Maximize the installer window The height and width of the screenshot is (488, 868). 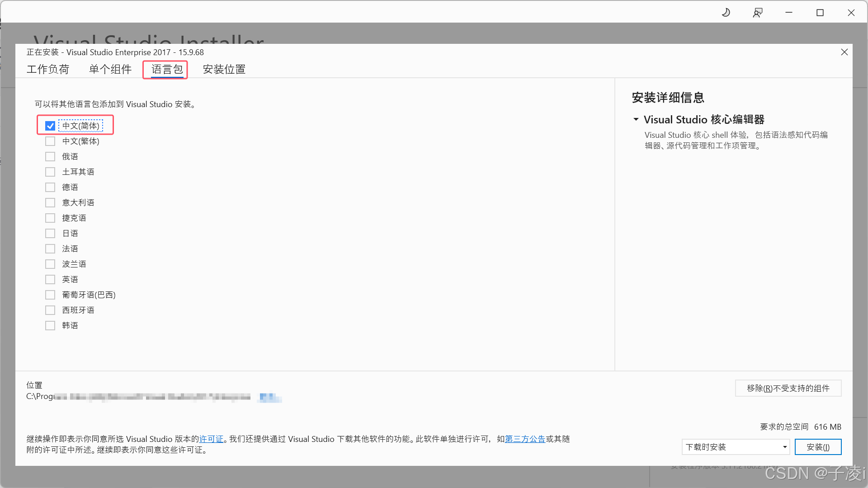820,13
